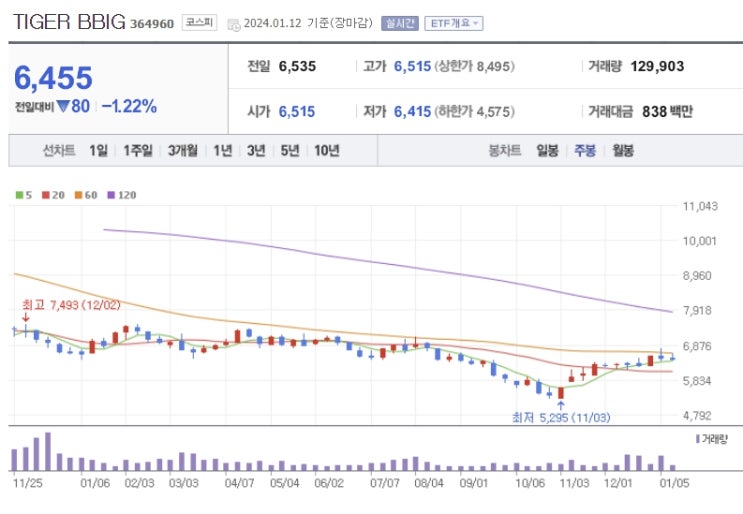The height and width of the screenshot is (514, 743).
Task: Click the 시가 value 6,515
Action: (x=297, y=112)
